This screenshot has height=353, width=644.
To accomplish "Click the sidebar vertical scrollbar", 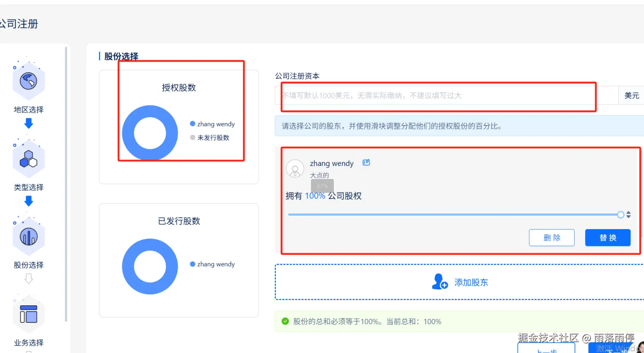I will point(66,184).
